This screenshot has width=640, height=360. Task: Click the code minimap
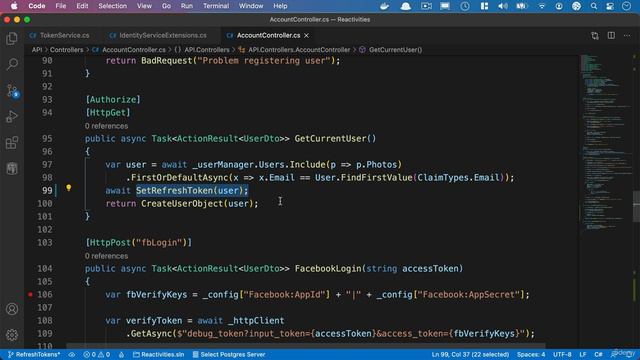click(606, 143)
